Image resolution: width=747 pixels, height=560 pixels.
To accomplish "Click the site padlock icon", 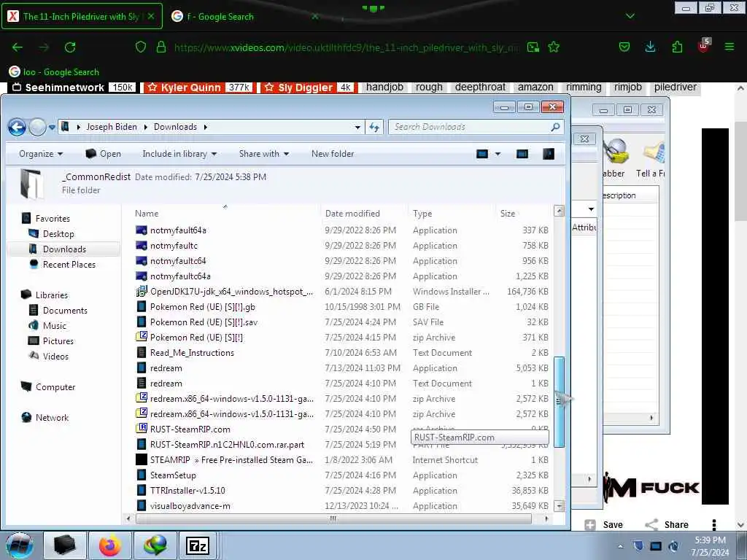I will 161,47.
